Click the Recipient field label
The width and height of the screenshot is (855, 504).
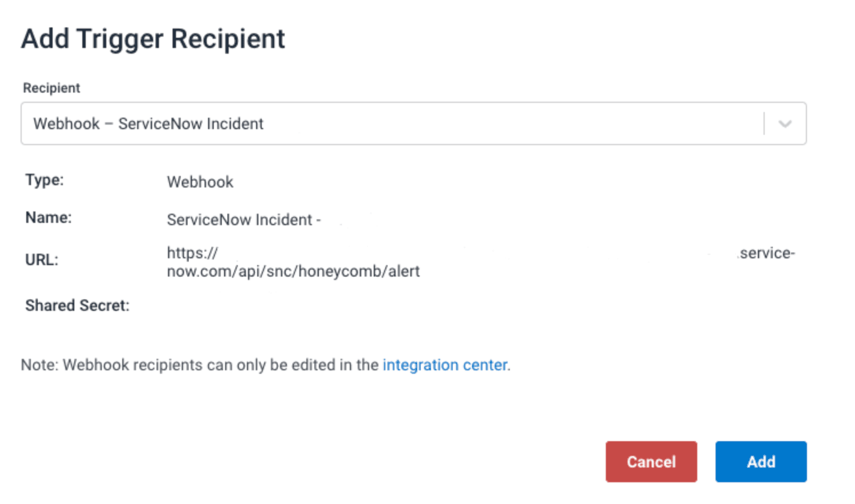pyautogui.click(x=51, y=88)
